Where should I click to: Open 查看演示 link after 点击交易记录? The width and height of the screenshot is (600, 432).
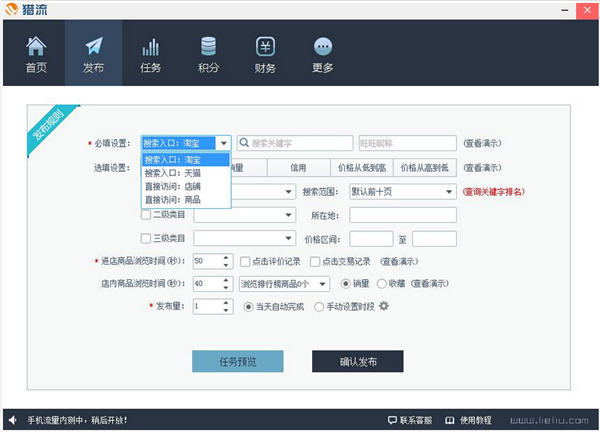click(399, 261)
